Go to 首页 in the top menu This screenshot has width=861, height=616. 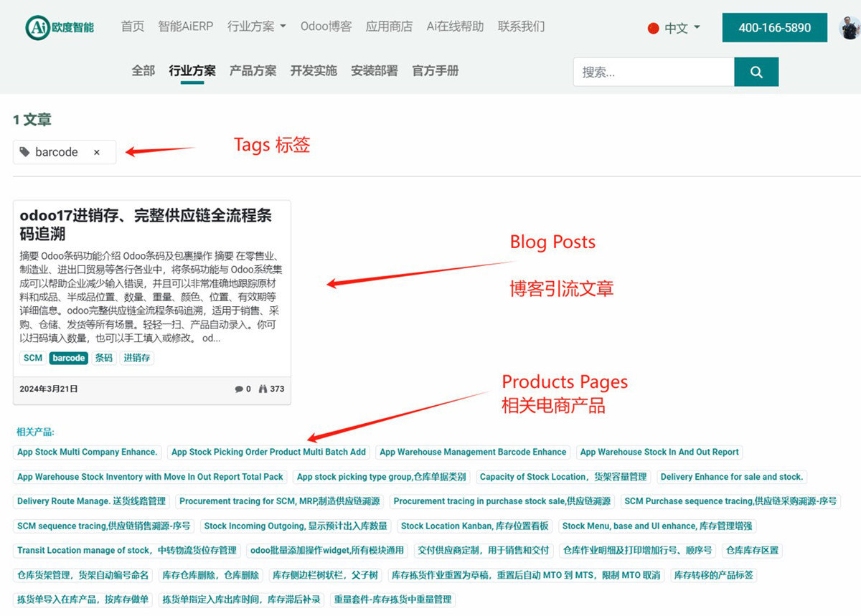coord(133,27)
